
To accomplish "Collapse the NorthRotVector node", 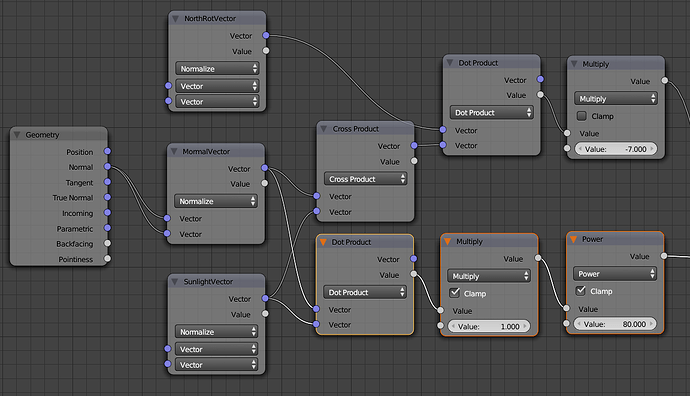I will point(175,19).
